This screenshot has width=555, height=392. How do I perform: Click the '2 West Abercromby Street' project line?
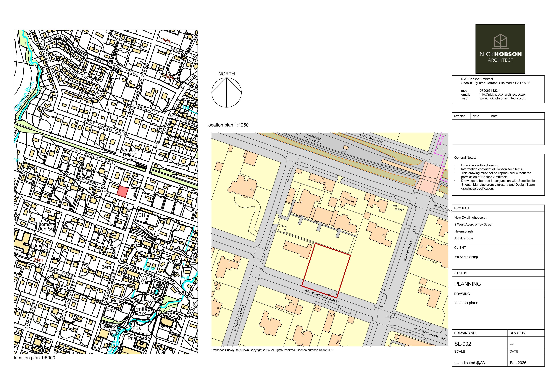tap(473, 224)
